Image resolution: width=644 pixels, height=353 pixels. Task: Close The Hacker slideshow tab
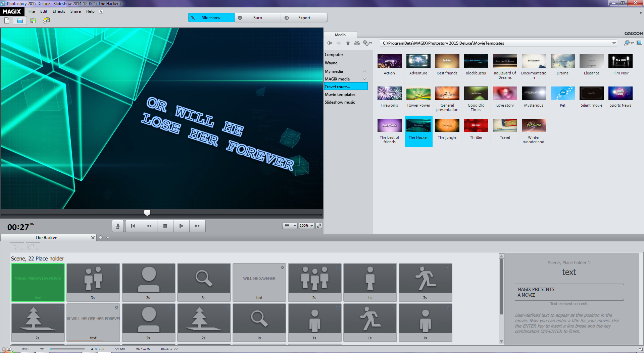93,238
